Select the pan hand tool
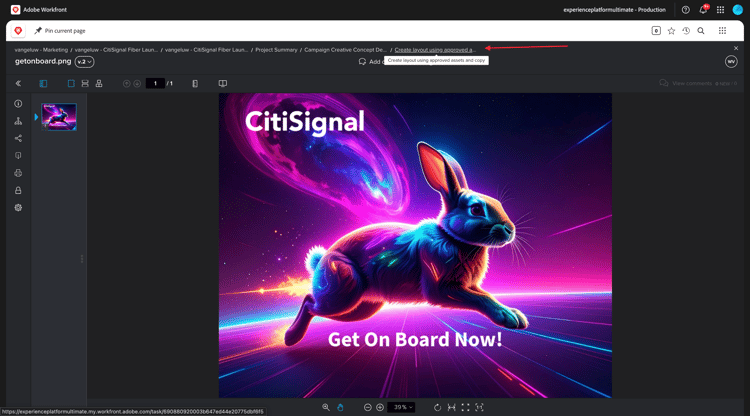This screenshot has height=416, width=750. [340, 407]
